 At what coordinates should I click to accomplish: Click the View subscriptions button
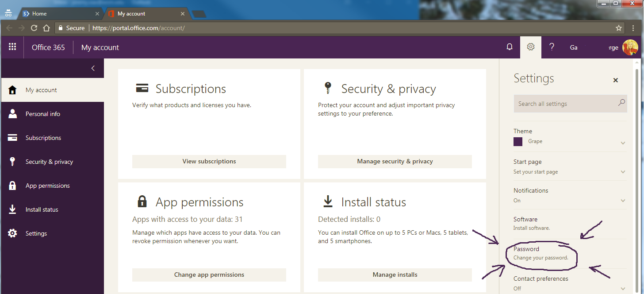(x=209, y=161)
